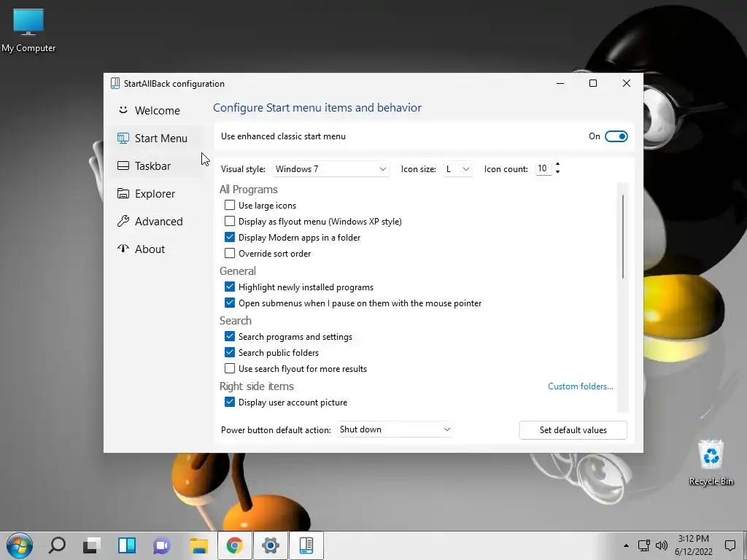Click the About sidebar icon
Viewport: 747px width, 560px height.
coord(123,249)
